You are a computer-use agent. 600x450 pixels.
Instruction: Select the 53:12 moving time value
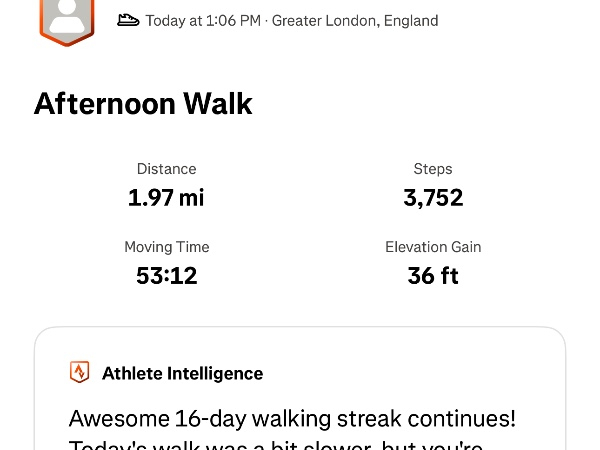point(166,276)
